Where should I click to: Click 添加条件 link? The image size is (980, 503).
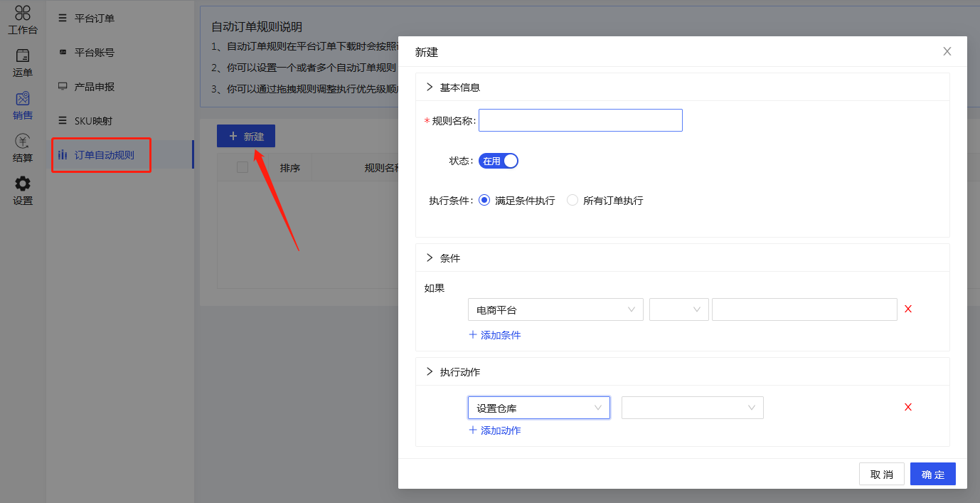495,334
